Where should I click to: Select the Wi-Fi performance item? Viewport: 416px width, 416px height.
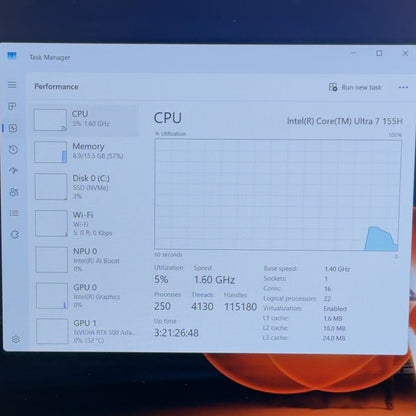(86, 223)
